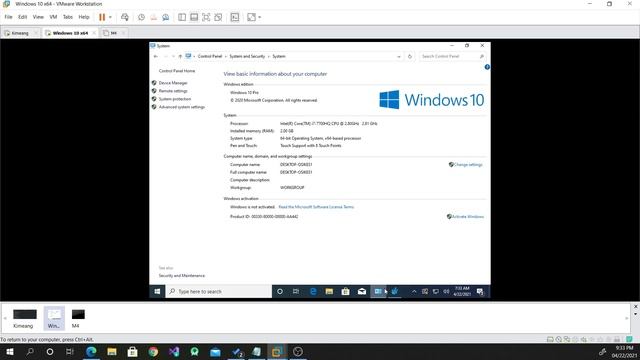Switch to the M4 VM tab
Screen dimensions: 640x360
coord(113,33)
